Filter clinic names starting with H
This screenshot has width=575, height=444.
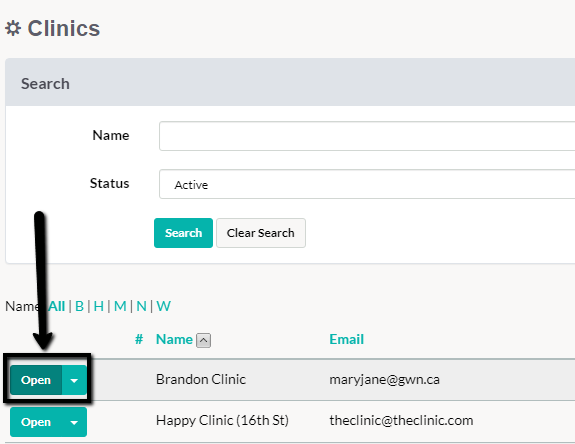[98, 306]
